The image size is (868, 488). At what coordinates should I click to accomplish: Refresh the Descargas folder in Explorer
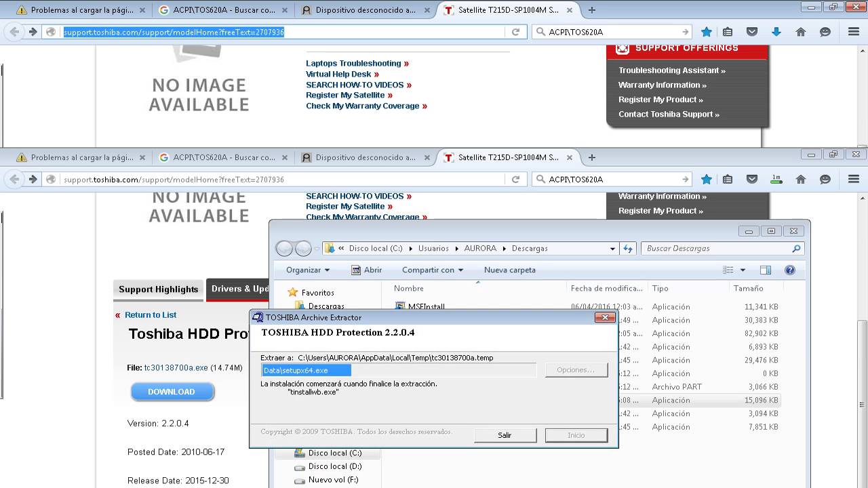point(628,249)
